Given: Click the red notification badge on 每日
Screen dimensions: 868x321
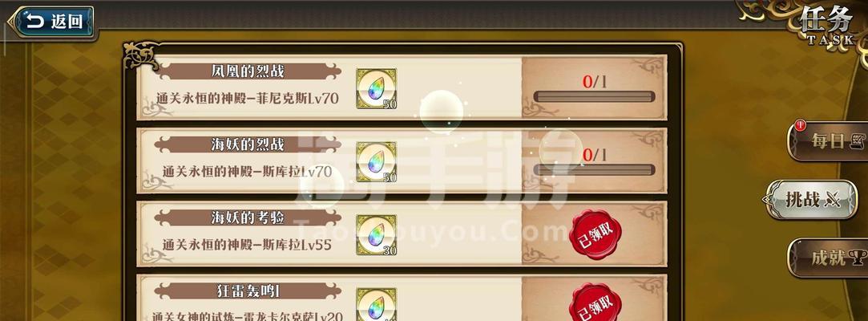Looking at the screenshot, I should coord(801,126).
